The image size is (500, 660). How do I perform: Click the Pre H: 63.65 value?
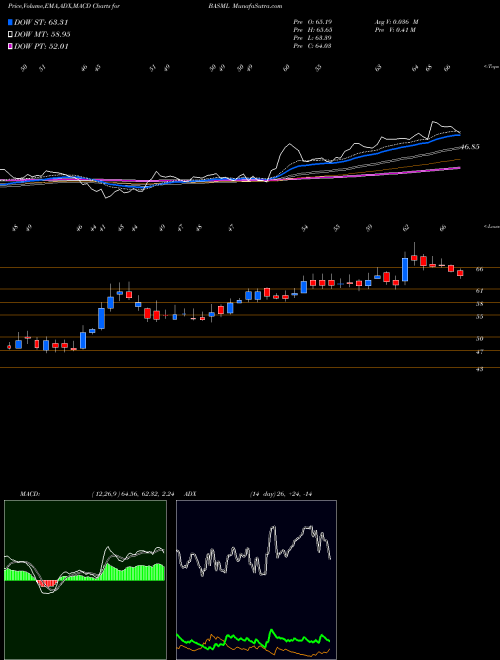click(313, 30)
